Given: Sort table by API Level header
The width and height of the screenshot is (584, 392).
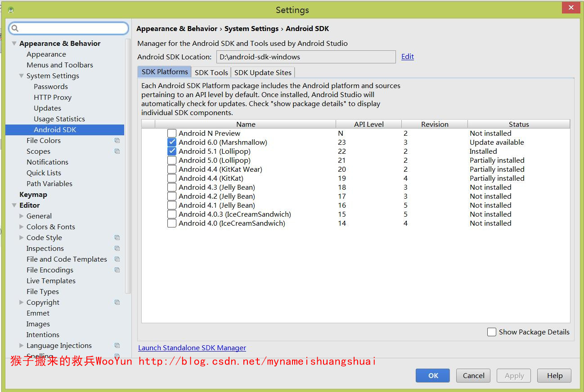Looking at the screenshot, I should (369, 125).
